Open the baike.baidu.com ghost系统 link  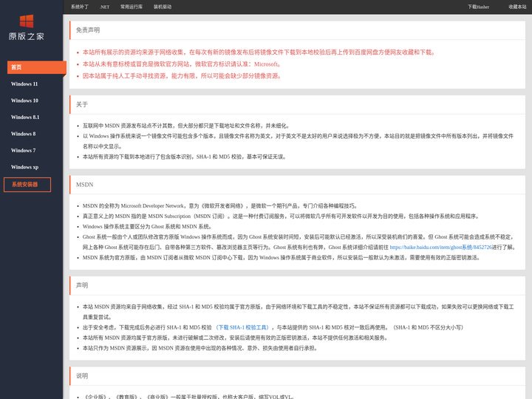[x=440, y=248]
